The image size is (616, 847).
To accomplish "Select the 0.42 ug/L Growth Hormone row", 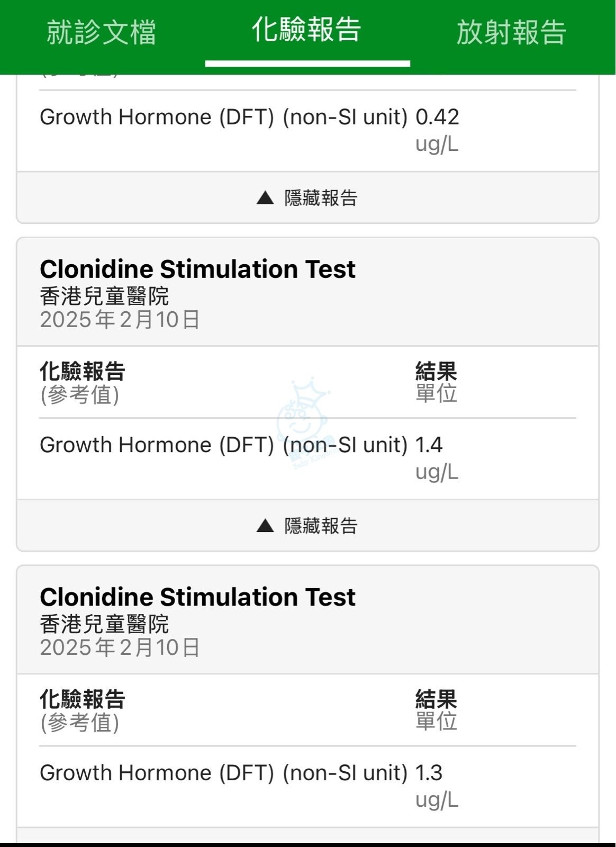I will click(x=307, y=130).
